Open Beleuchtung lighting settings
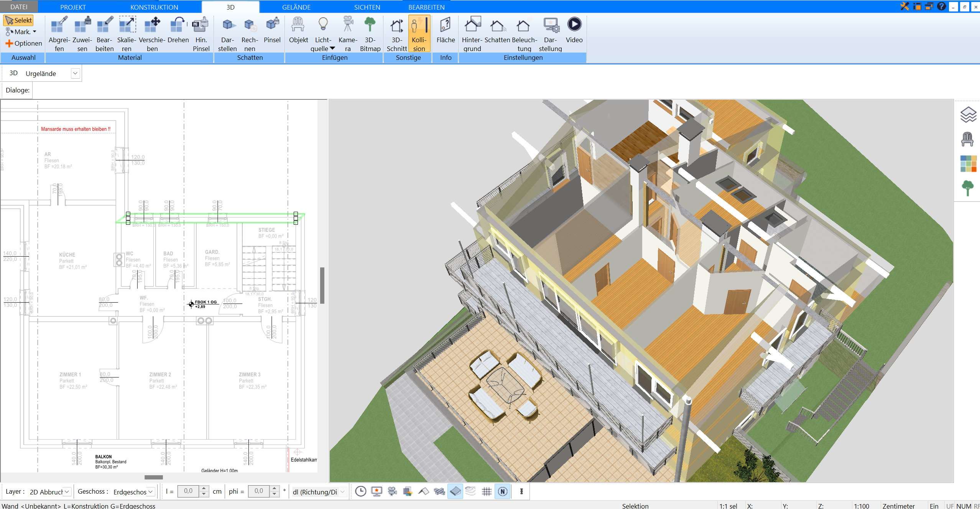Viewport: 980px width, 509px height. (524, 34)
